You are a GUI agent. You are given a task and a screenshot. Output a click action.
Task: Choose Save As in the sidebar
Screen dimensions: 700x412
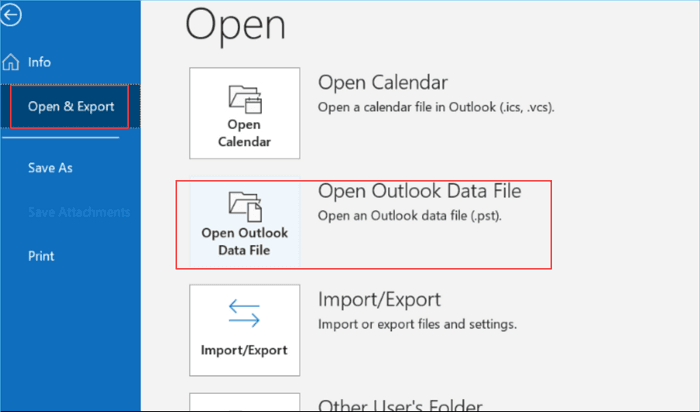(x=50, y=168)
